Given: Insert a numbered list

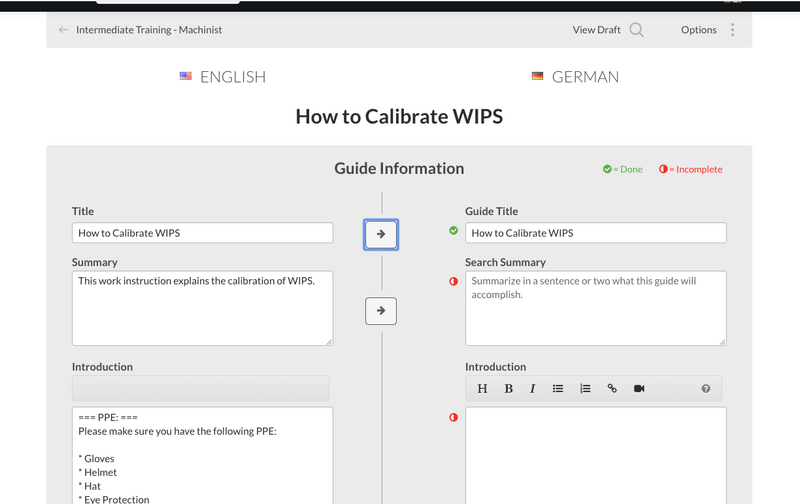Looking at the screenshot, I should [586, 388].
